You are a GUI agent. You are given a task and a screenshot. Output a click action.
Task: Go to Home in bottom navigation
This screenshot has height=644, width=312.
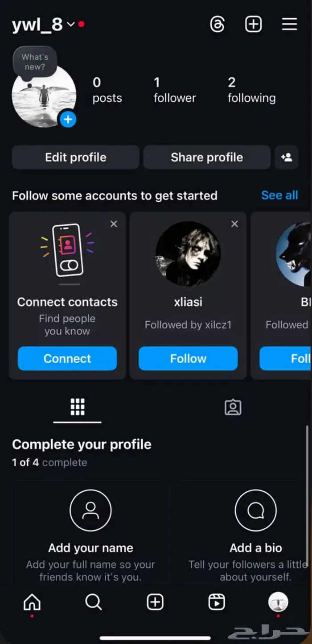[32, 602]
